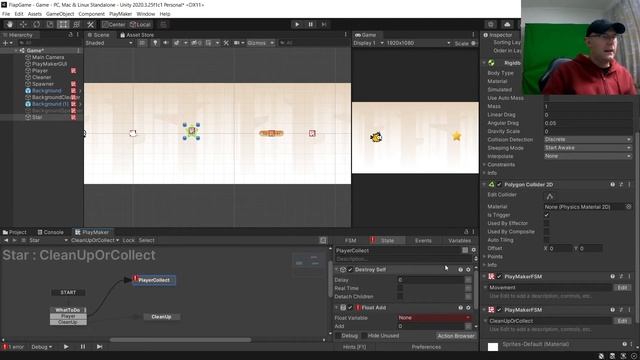Select the CleanUp state node
This screenshot has width=640, height=360.
161,317
